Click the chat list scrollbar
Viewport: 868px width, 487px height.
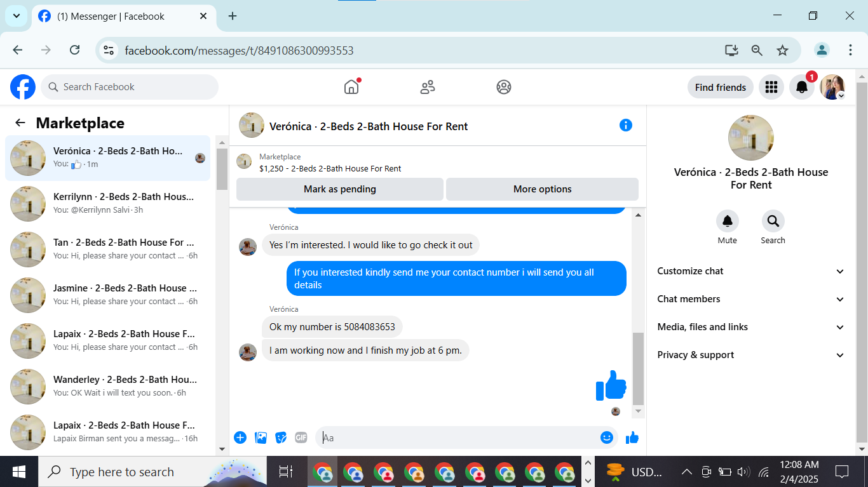tap(222, 169)
